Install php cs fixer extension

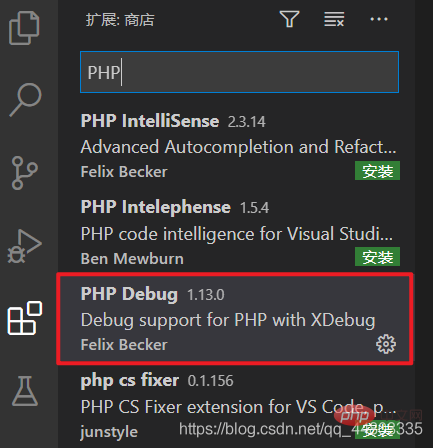[x=377, y=431]
